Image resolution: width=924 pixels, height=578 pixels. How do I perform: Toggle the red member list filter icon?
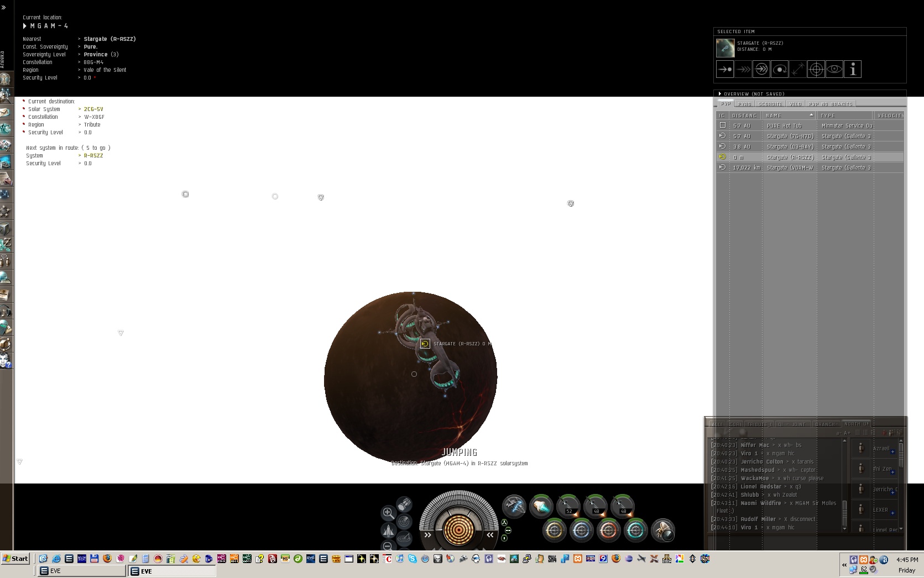884,433
